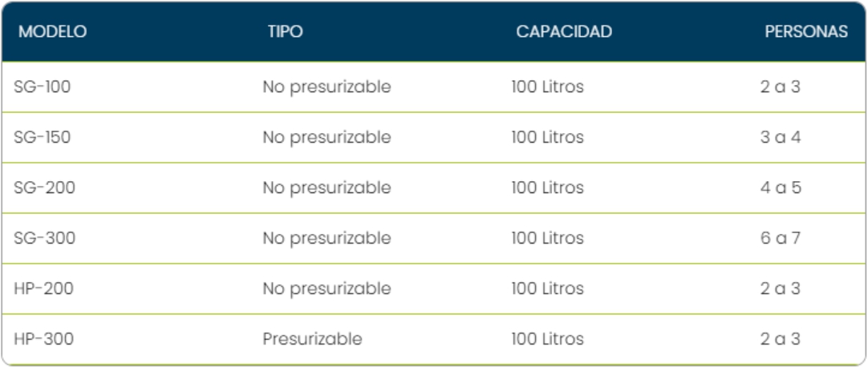
Task: Click the Presurizable type in HP-300 row
Action: coord(312,339)
